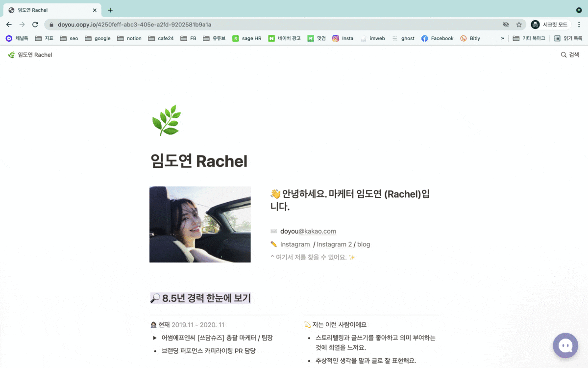Viewport: 588px width, 368px height.
Task: Click the 안녕하세요. 마케터 임도연 greeting heading
Action: click(x=350, y=200)
